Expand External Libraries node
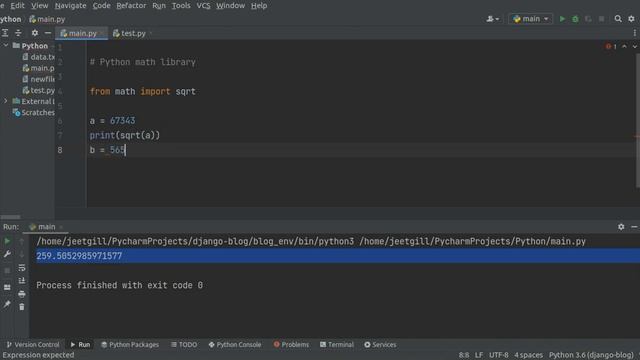 pos(6,101)
